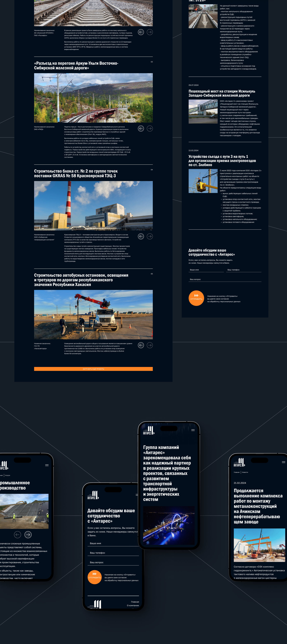Image resolution: width=287 pixels, height=644 pixels.
Task: Click previous arrow under Аркум-Ульги project
Action: pyautogui.click(x=141, y=128)
